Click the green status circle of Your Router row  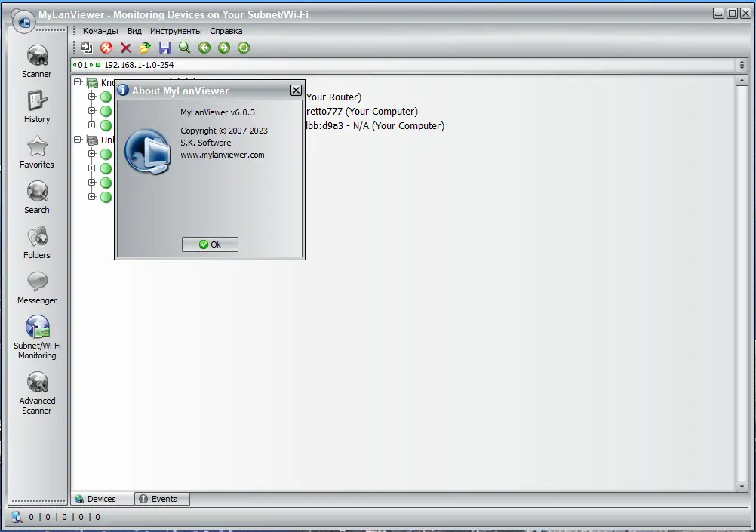click(x=106, y=97)
